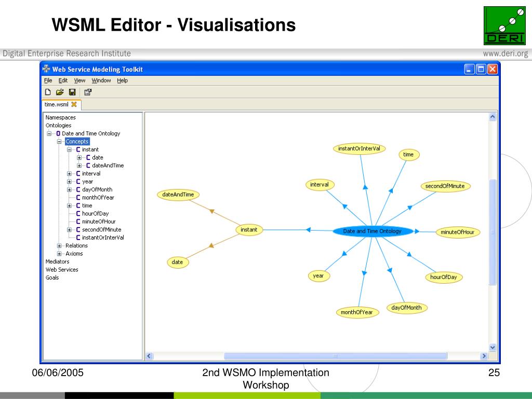Click the year node in the graph
Viewport: 532px width, 399px height.
(x=318, y=276)
